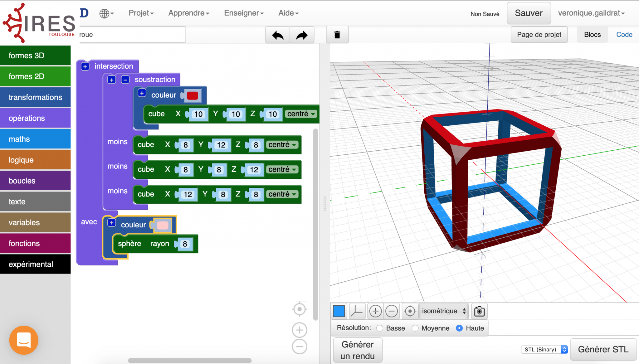Select the zoom in icon below the viewport
The width and height of the screenshot is (639, 364).
tap(376, 311)
